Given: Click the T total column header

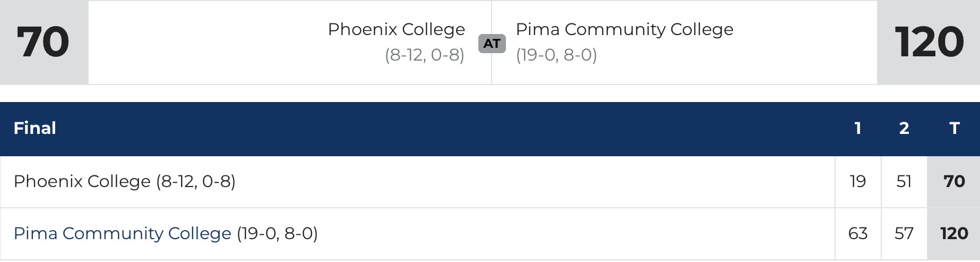Looking at the screenshot, I should pyautogui.click(x=954, y=128).
